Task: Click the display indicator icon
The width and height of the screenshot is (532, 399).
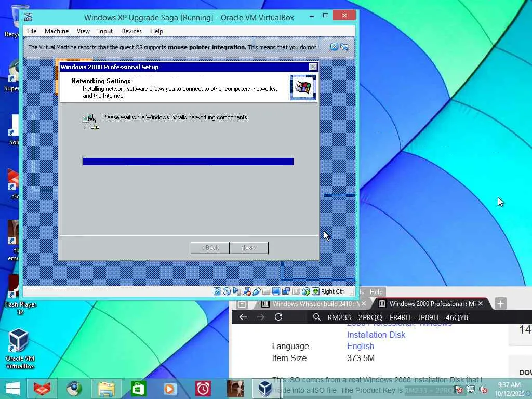Action: [x=276, y=291]
